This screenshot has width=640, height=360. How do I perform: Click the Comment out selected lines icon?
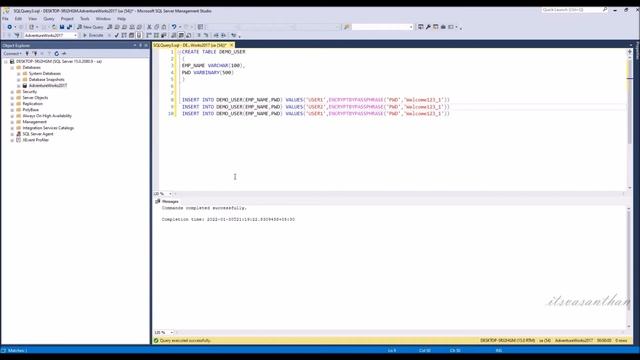[199, 36]
